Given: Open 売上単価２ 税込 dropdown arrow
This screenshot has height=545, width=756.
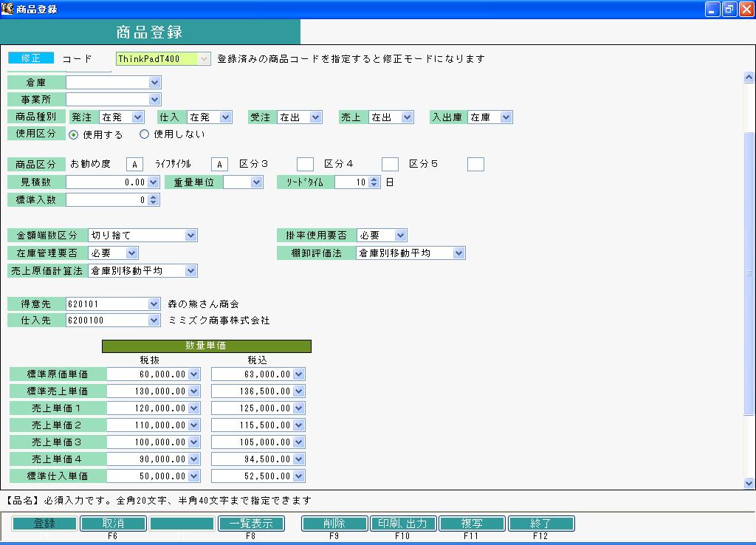Looking at the screenshot, I should (299, 425).
